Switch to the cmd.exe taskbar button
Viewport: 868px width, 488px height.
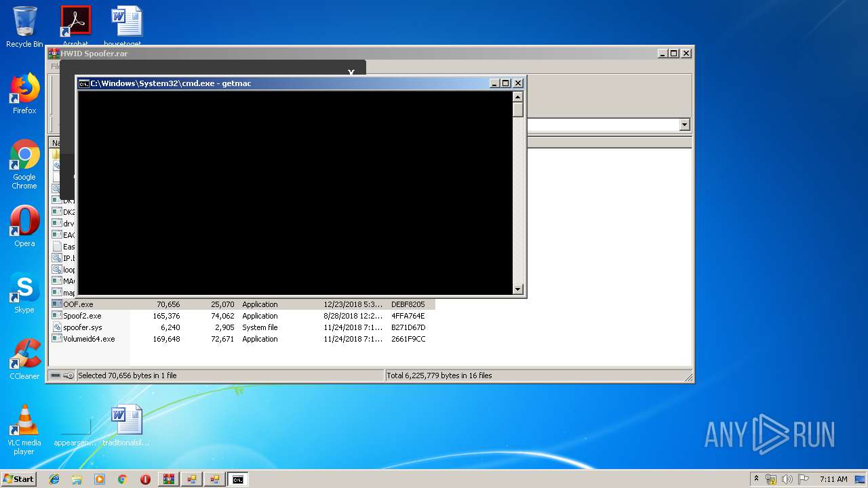click(x=238, y=479)
